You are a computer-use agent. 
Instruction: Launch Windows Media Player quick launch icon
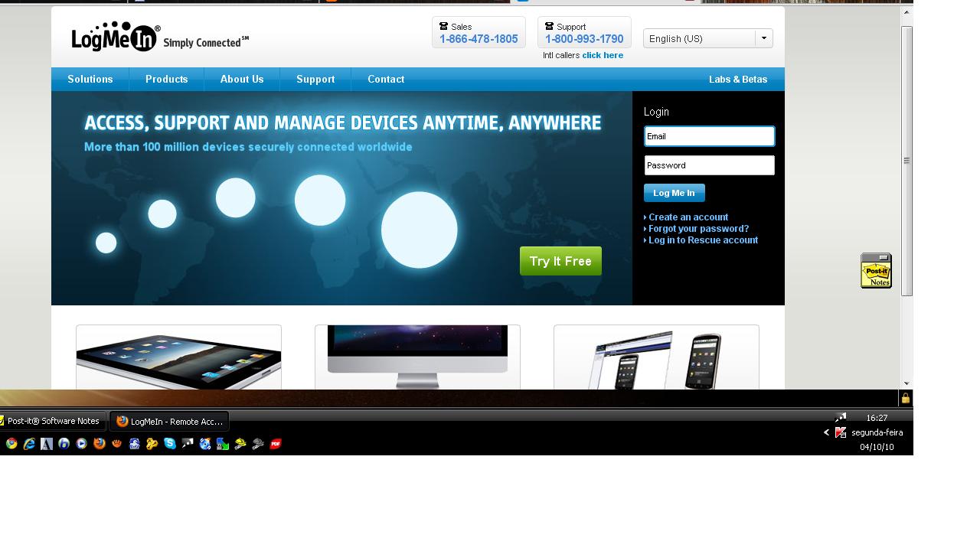pyautogui.click(x=82, y=443)
